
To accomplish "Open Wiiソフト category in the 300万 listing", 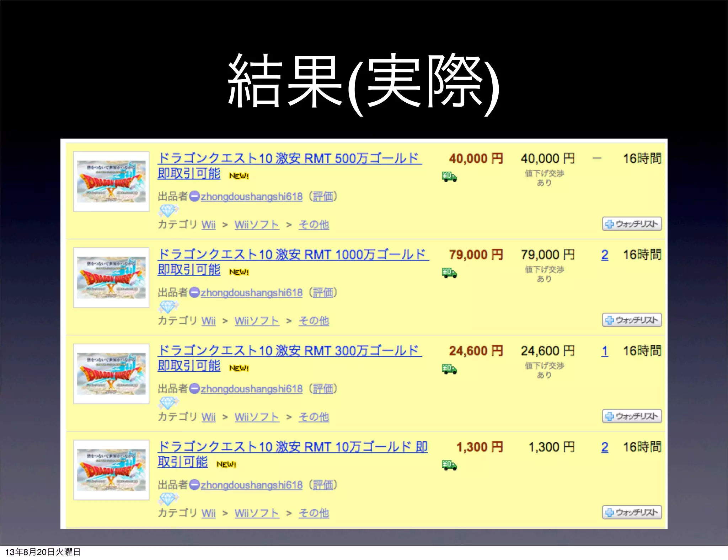I will [x=257, y=417].
